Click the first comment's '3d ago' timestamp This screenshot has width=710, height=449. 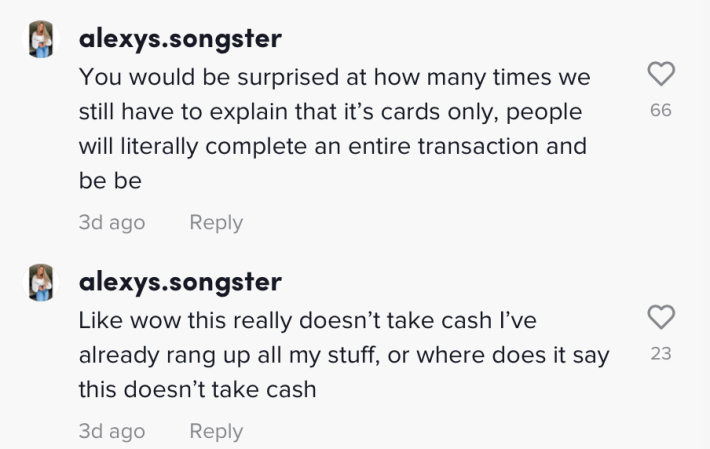pyautogui.click(x=112, y=223)
